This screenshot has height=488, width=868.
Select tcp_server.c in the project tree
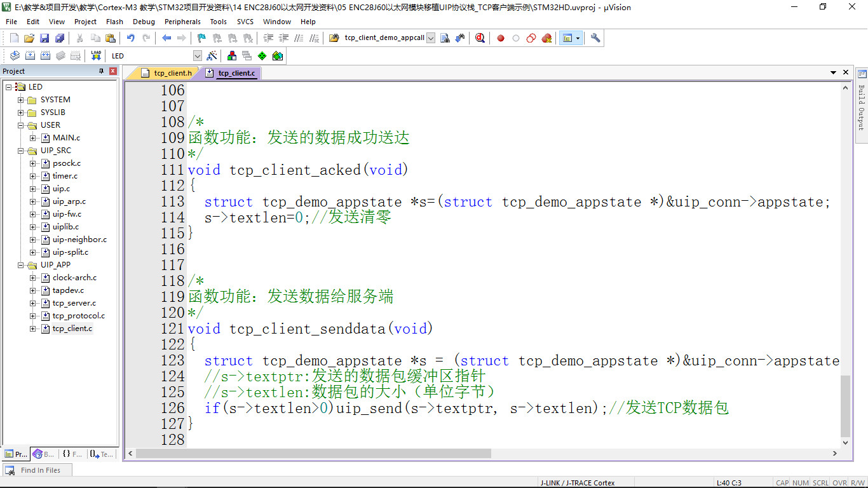click(74, 303)
